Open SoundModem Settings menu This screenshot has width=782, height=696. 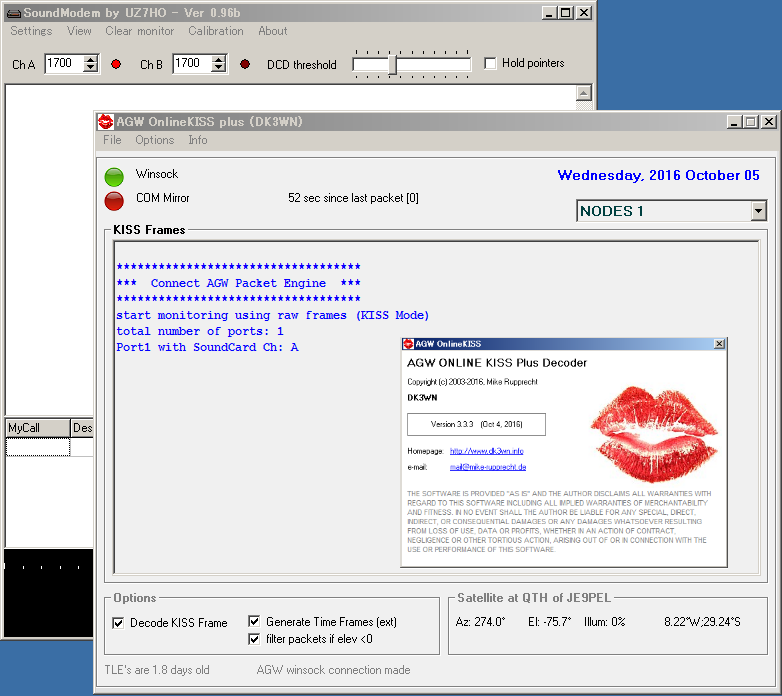point(31,31)
